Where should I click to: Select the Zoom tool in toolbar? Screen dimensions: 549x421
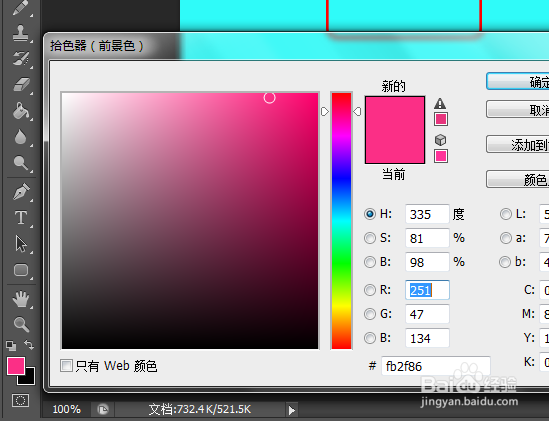click(x=21, y=324)
